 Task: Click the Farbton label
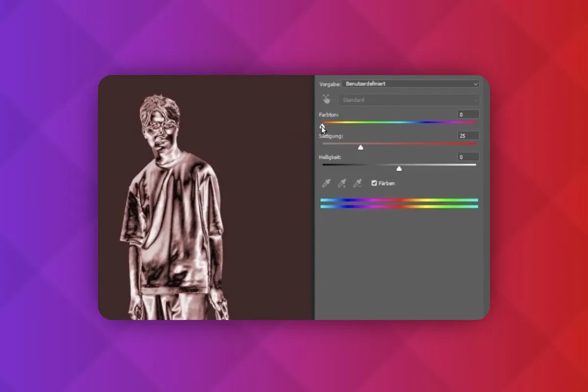point(329,115)
